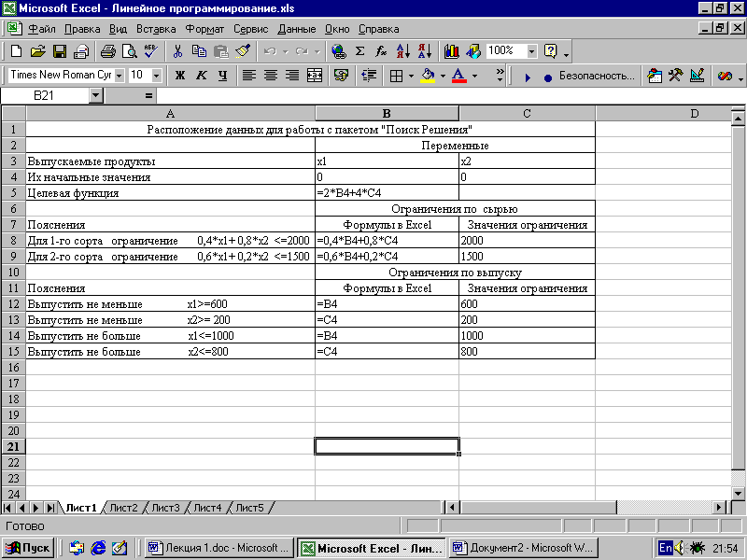Click the Open file folder icon
747x560 pixels.
tap(37, 51)
